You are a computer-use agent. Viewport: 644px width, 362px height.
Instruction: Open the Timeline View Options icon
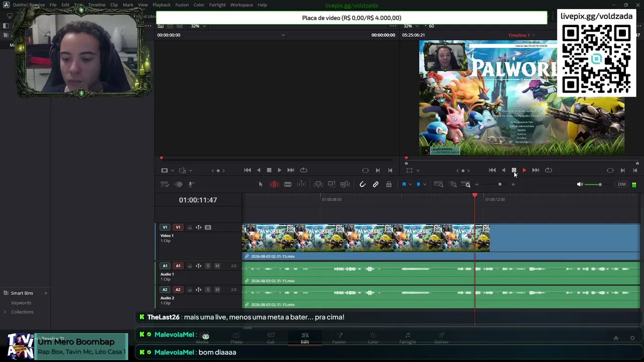point(165,185)
